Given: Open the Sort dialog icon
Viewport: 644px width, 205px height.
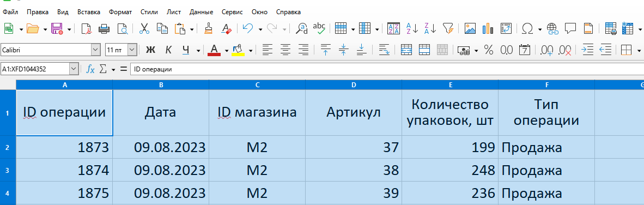Looking at the screenshot, I should click(393, 28).
